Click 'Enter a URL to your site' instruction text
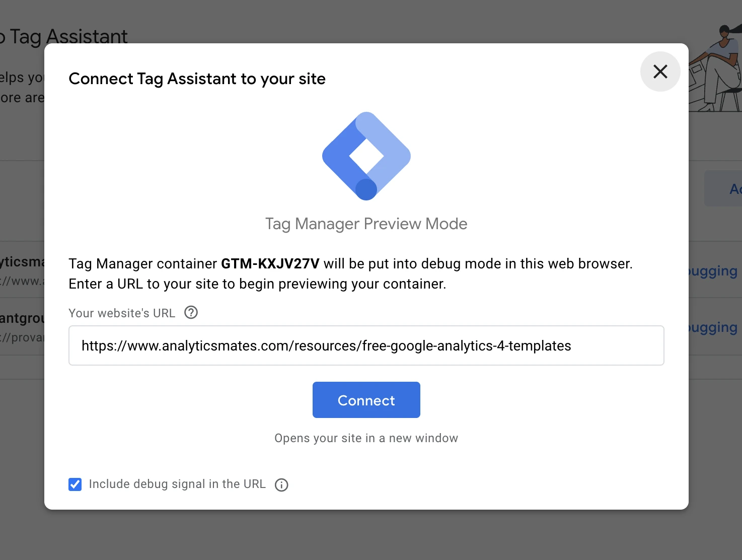Viewport: 742px width, 560px height. 257,284
